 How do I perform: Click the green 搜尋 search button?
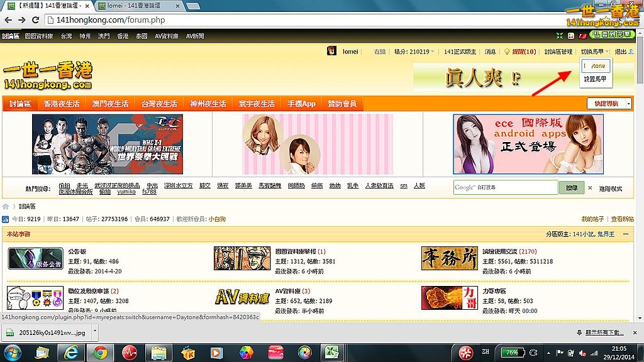(571, 187)
